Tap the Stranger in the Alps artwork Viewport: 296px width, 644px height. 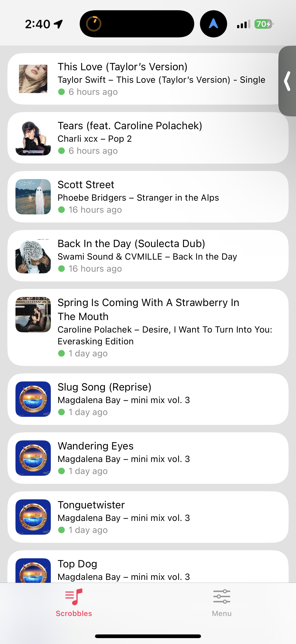[33, 197]
